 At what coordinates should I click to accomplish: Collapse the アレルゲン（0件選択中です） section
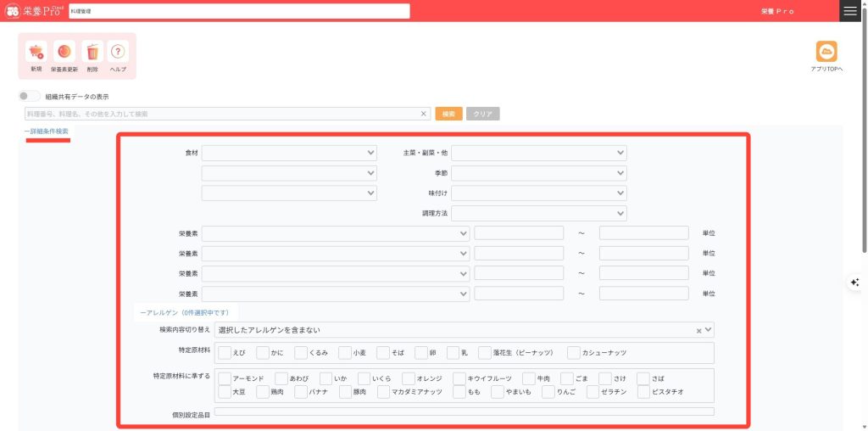184,313
